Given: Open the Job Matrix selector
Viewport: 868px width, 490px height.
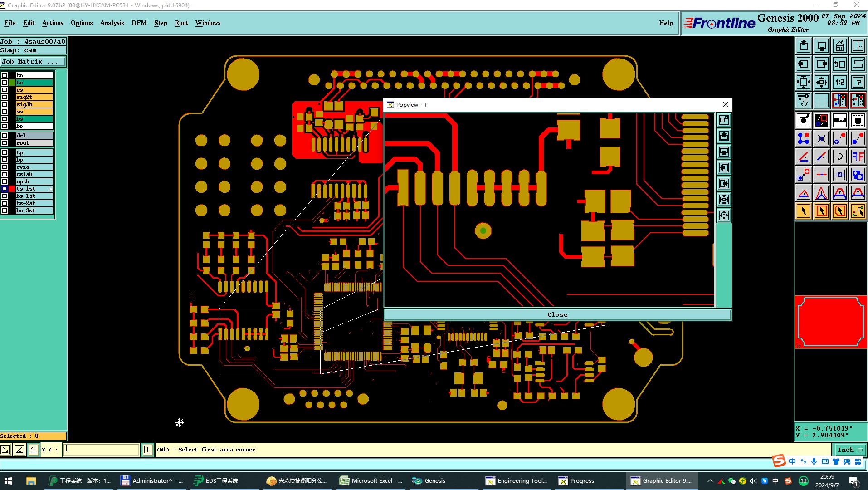Looking at the screenshot, I should click(33, 62).
